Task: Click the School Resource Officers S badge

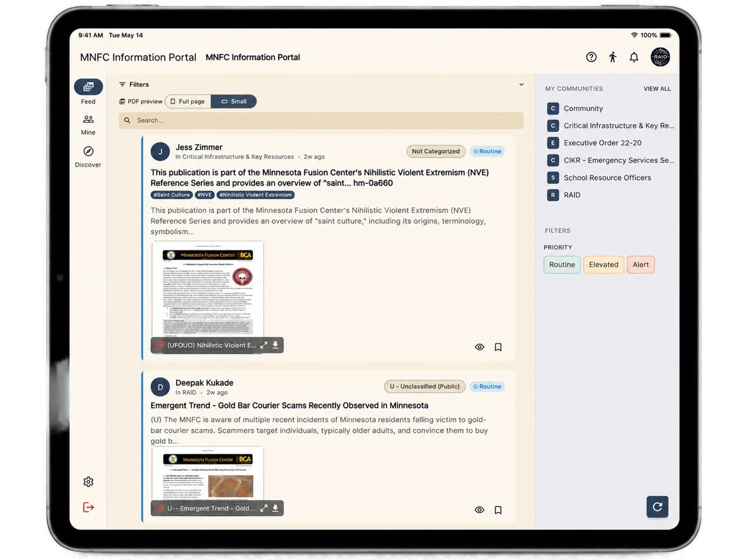Action: [553, 178]
